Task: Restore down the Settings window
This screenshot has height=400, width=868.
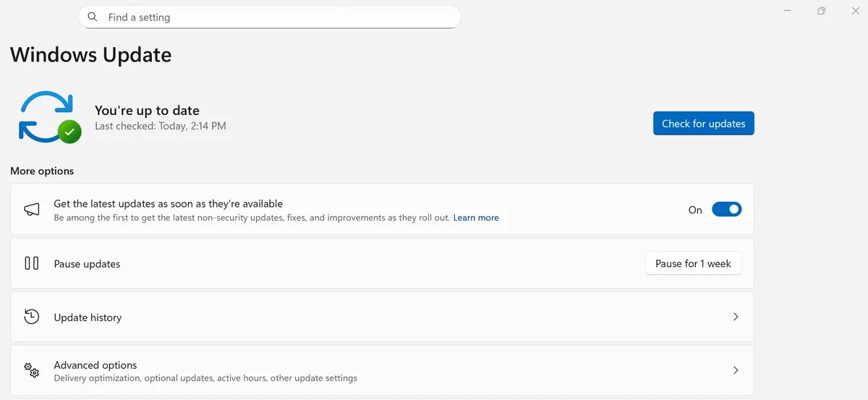Action: (x=821, y=11)
